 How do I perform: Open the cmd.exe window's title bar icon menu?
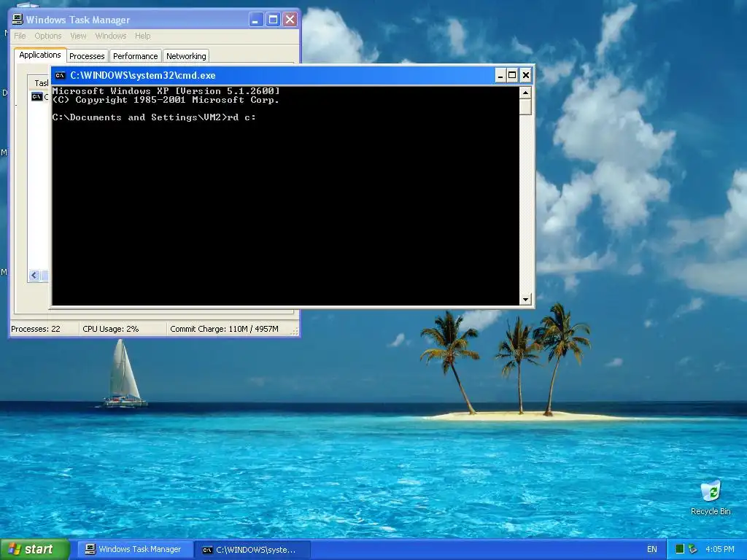pyautogui.click(x=60, y=75)
